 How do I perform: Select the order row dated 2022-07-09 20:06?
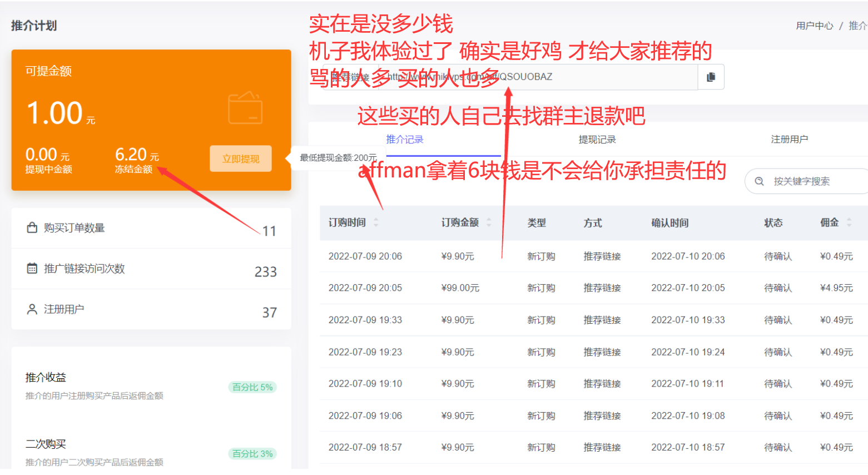(593, 256)
